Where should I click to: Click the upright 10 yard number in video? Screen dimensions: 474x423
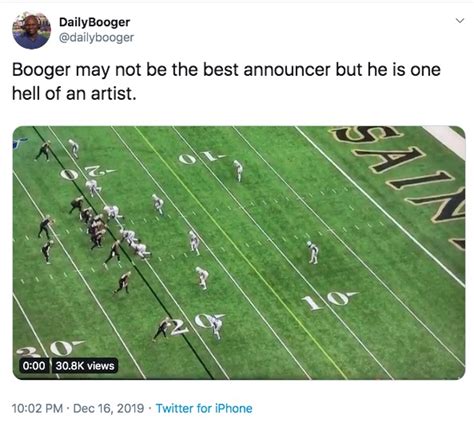(329, 300)
